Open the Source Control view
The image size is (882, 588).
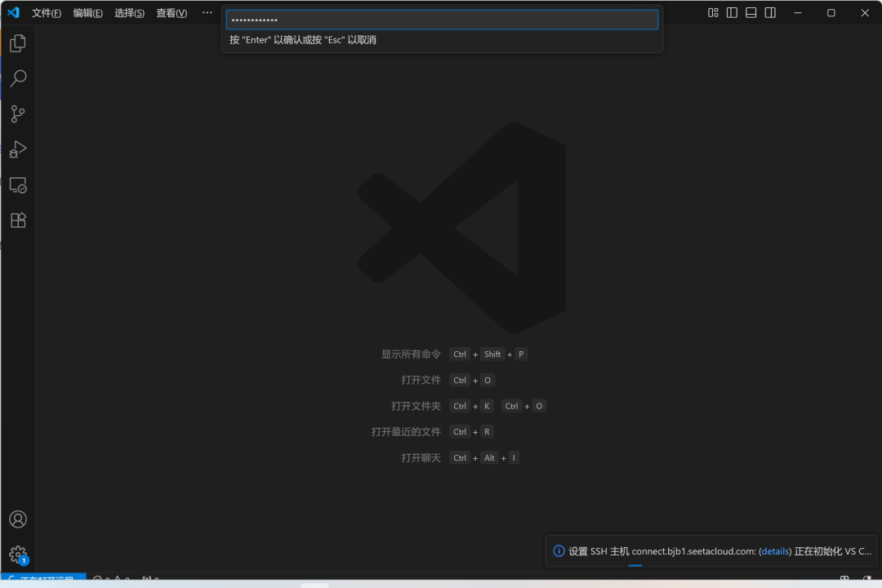[18, 114]
